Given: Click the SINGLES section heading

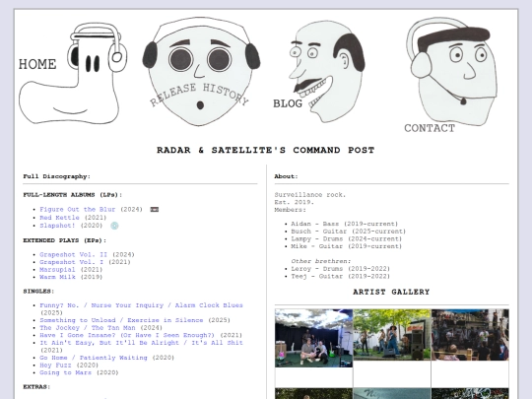Looking at the screenshot, I should click(38, 291).
